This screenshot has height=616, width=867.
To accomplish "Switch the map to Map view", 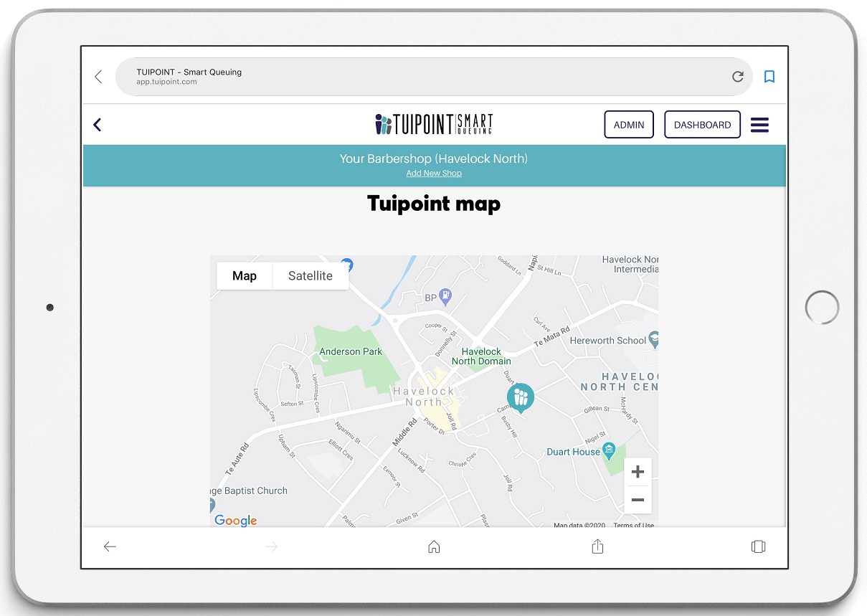I will pyautogui.click(x=245, y=276).
